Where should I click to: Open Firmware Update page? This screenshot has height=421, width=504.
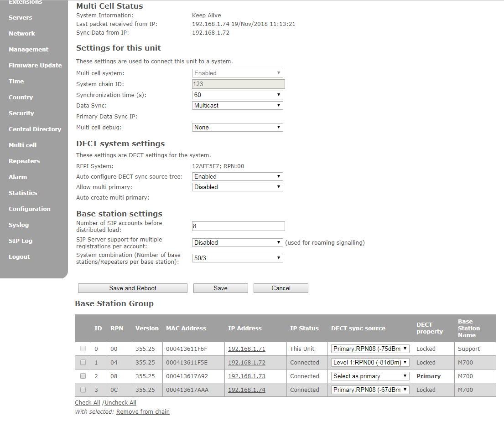coord(35,65)
